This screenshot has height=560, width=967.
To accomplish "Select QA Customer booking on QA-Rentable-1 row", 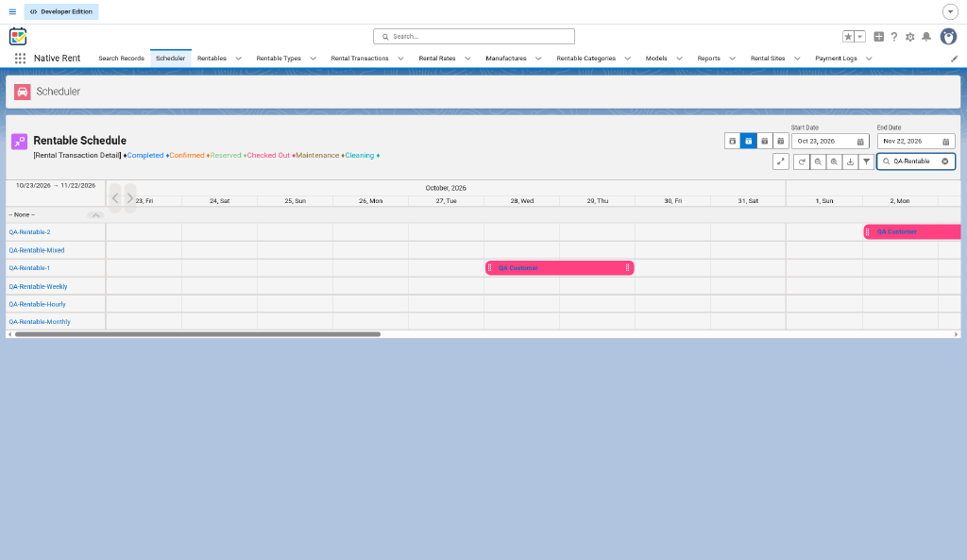I will pos(559,268).
